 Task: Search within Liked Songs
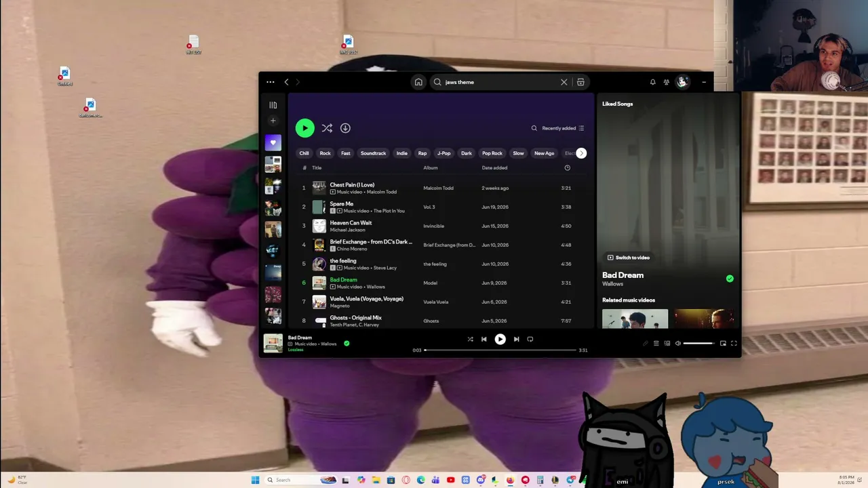[534, 128]
